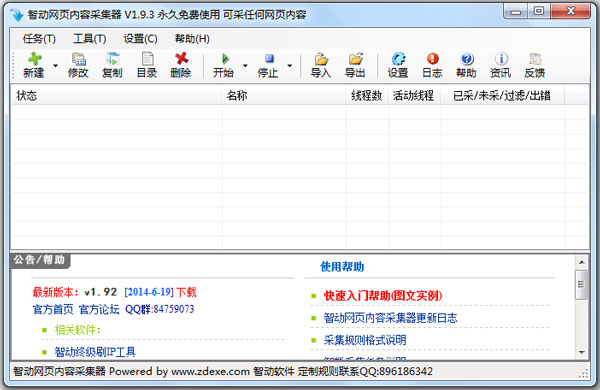
Task: Open the dropdown arrow next to 新建
Action: coord(55,65)
